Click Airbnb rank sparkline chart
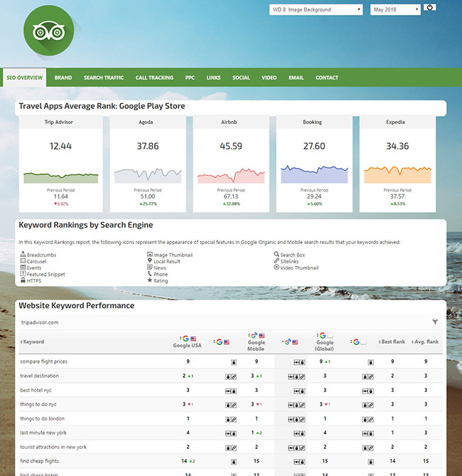Screen dimensions: 462x476 click(231, 176)
